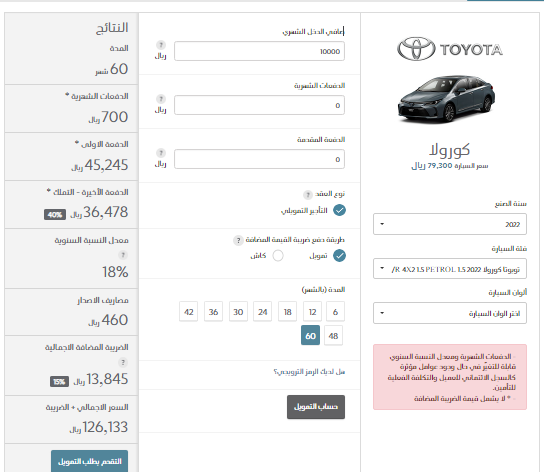Open the car colors dropdown
This screenshot has width=544, height=472.
click(450, 313)
